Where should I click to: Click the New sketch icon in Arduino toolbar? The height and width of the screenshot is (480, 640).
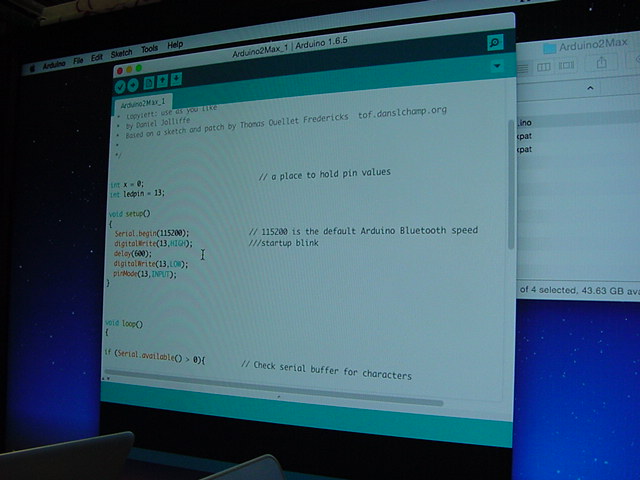149,83
